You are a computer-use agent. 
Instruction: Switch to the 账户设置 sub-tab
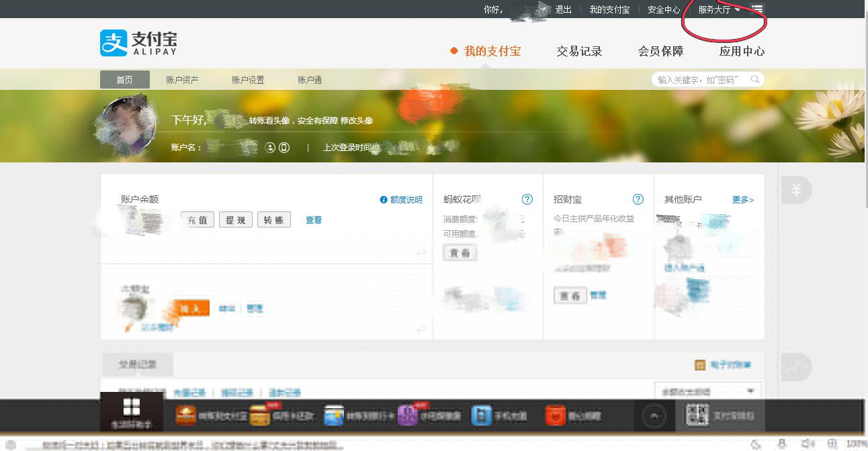pyautogui.click(x=248, y=80)
